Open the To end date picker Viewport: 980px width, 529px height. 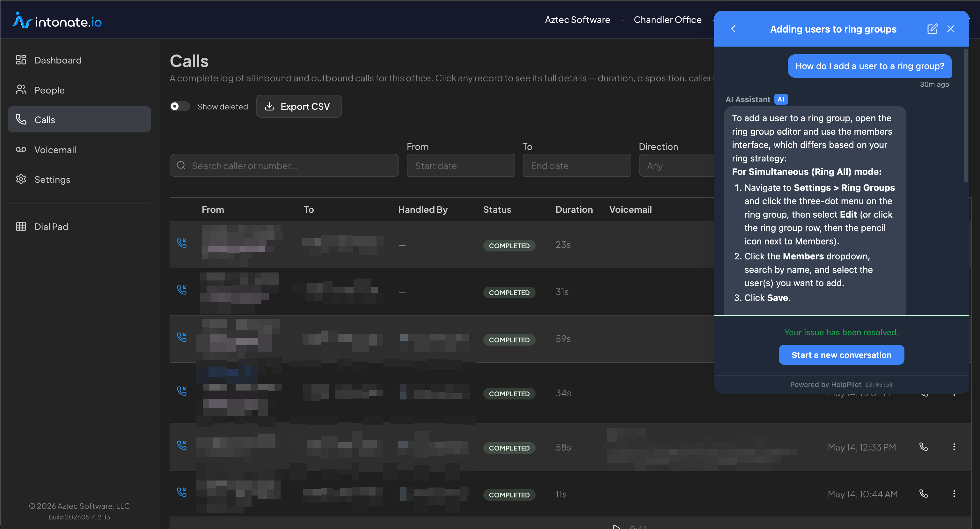(x=577, y=166)
